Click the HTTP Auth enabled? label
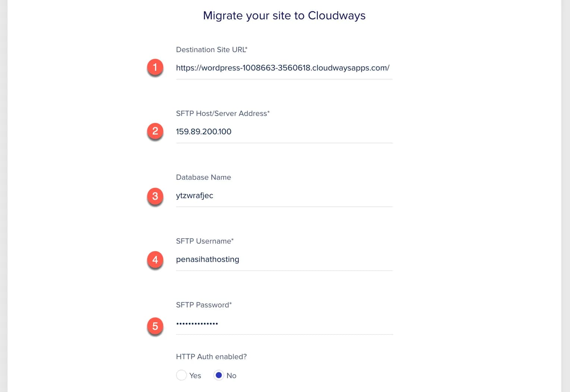The height and width of the screenshot is (392, 570). 211,357
